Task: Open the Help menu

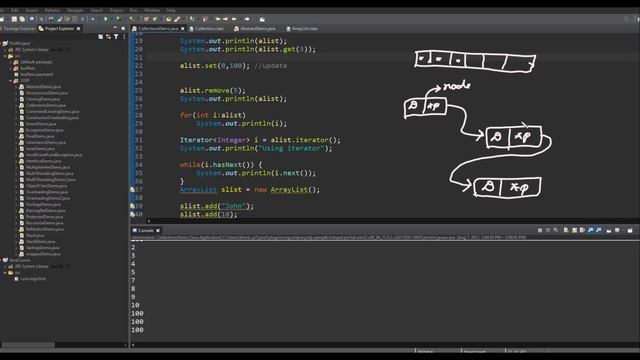Action: pos(171,10)
